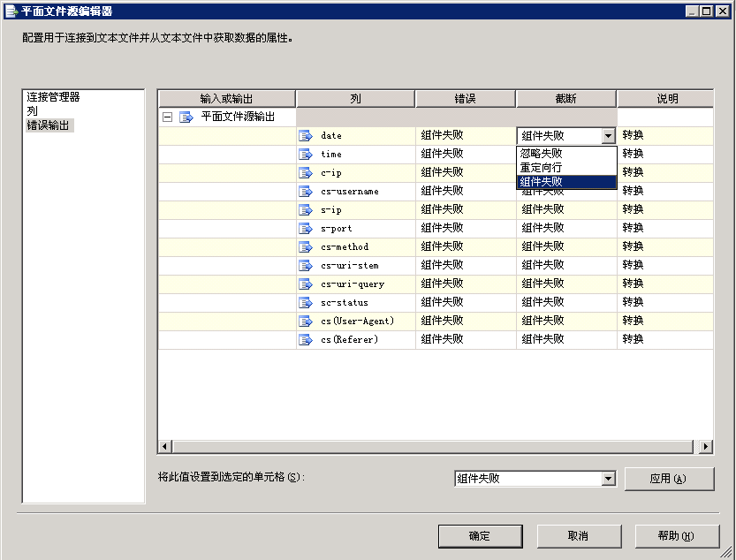Click the date column icon
The image size is (736, 560).
[x=306, y=136]
